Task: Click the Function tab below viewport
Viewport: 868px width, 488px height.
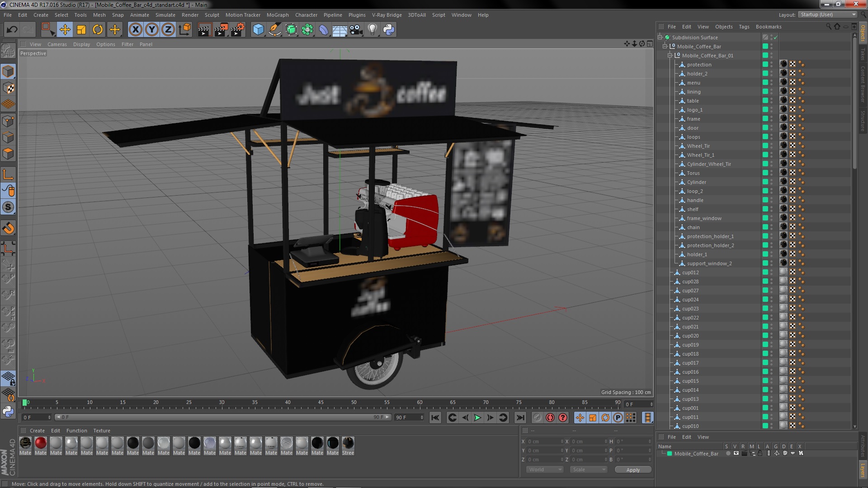Action: (x=76, y=430)
